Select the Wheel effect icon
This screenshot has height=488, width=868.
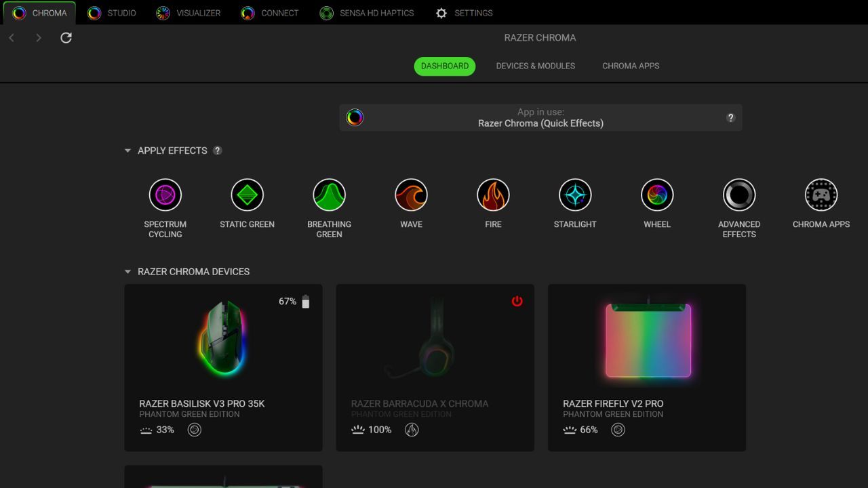(657, 195)
